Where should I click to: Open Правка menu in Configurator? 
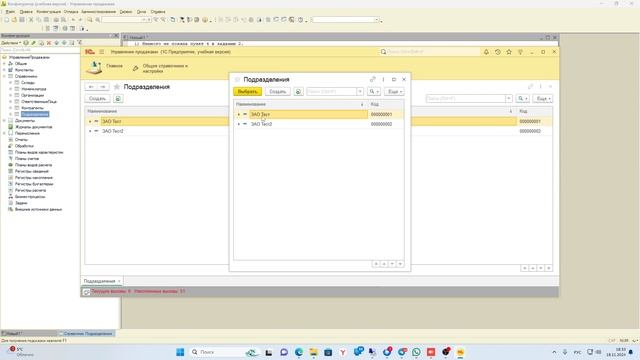tap(26, 12)
